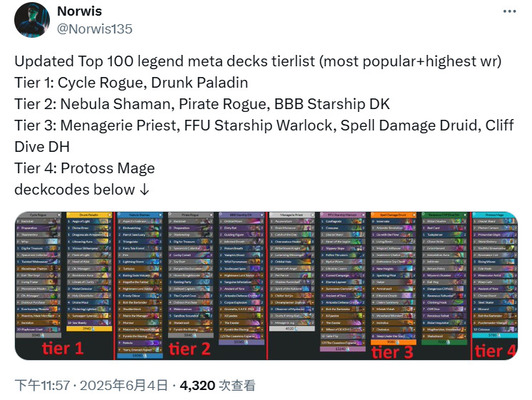Click the X on Cycle Rogue deck header
The image size is (532, 400).
(x=59, y=215)
